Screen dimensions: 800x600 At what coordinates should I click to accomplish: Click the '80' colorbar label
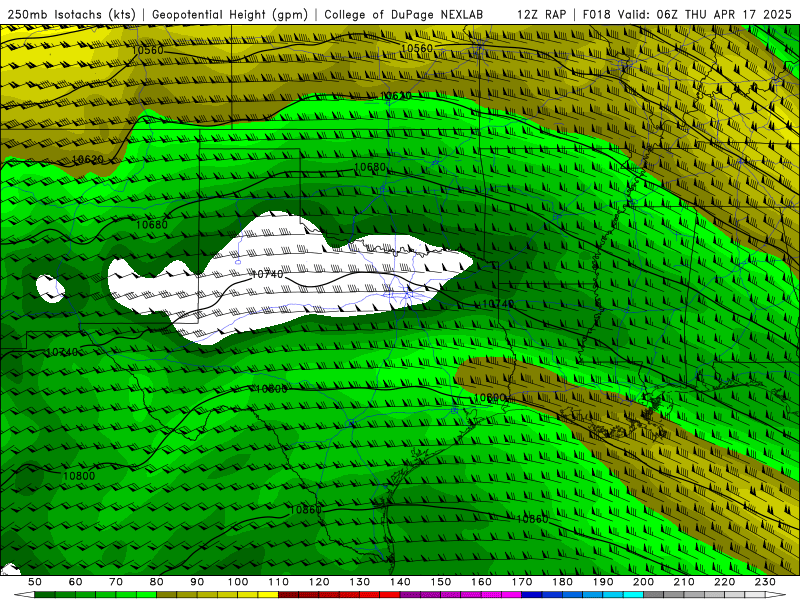pos(157,582)
